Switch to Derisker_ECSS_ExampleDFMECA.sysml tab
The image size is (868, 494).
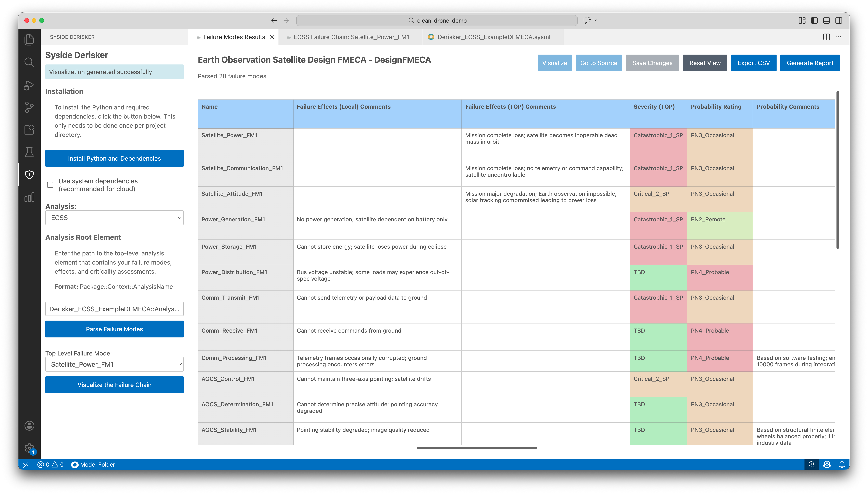pos(493,37)
